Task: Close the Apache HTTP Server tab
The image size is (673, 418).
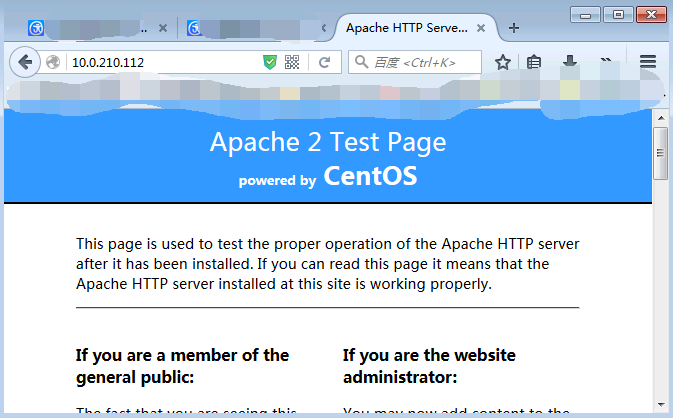Action: point(481,28)
